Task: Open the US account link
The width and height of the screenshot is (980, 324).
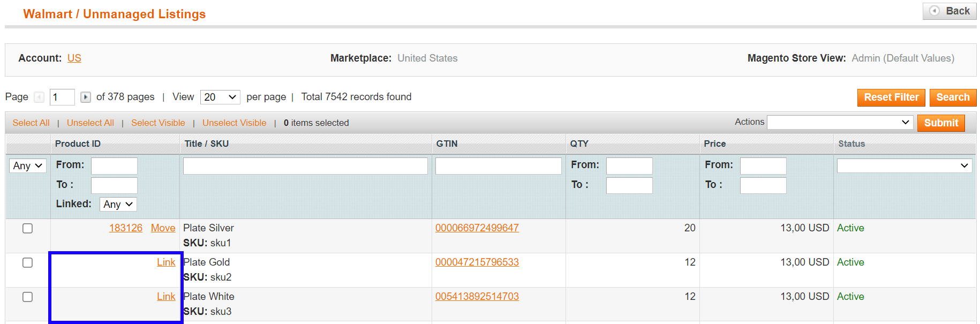Action: pyautogui.click(x=74, y=58)
